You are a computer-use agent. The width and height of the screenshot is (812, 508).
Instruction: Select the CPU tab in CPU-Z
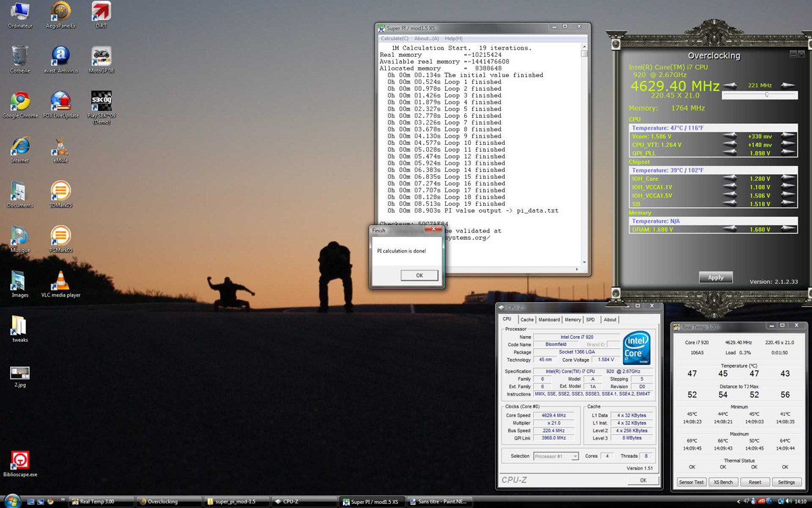(x=507, y=319)
